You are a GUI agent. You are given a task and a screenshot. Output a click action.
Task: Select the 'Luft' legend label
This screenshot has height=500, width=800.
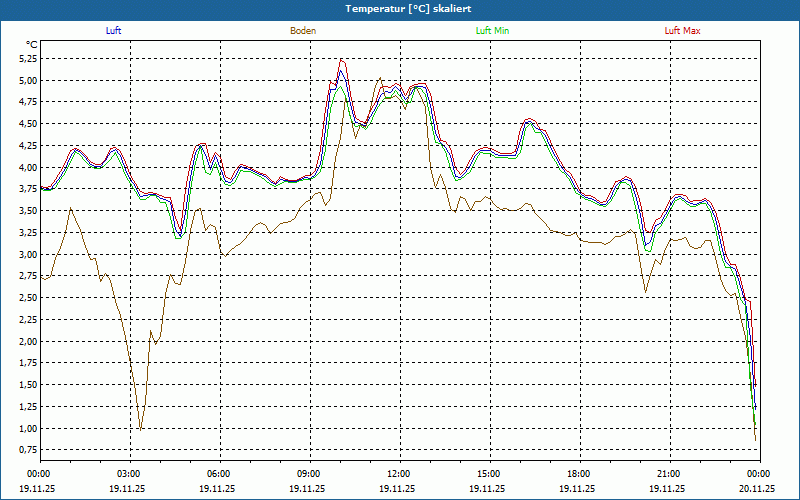pyautogui.click(x=113, y=31)
